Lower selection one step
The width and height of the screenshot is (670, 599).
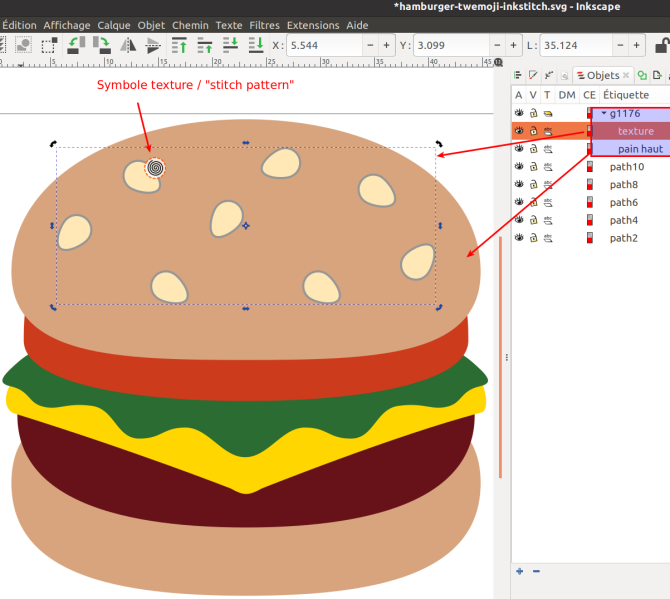(230, 45)
